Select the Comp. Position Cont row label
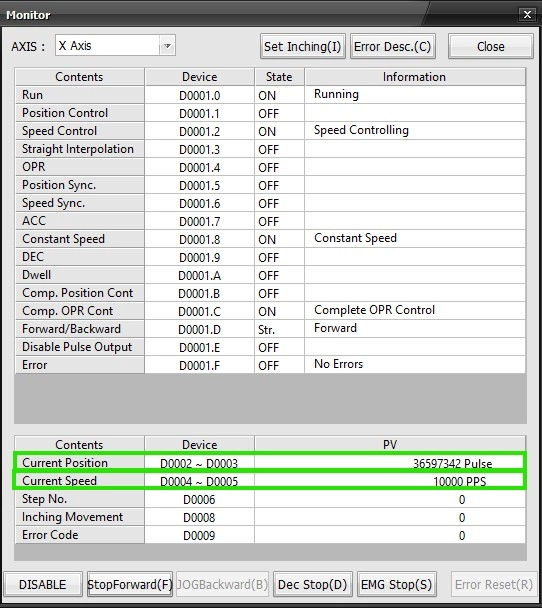 point(80,293)
